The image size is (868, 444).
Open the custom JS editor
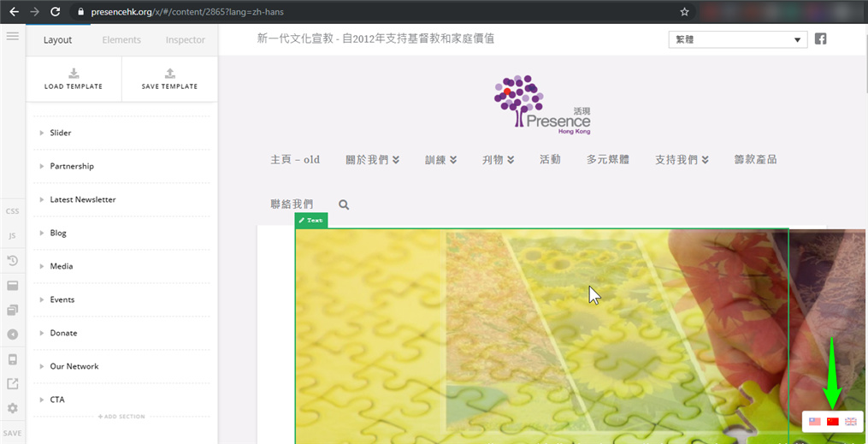[x=13, y=235]
